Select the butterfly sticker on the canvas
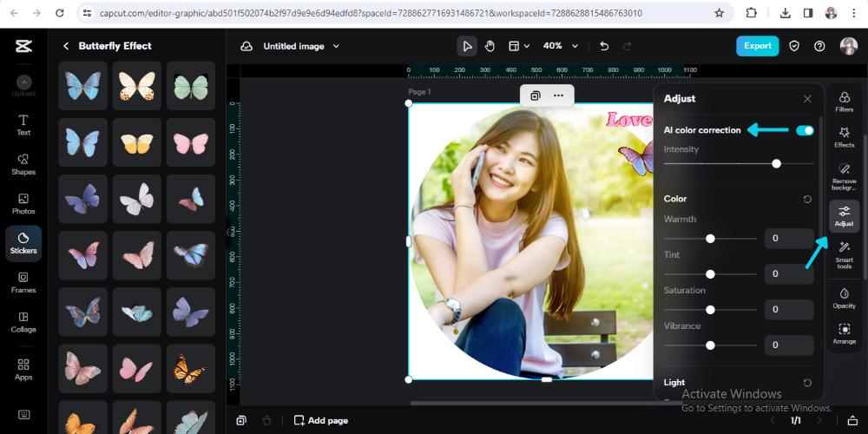868x434 pixels. 636,159
